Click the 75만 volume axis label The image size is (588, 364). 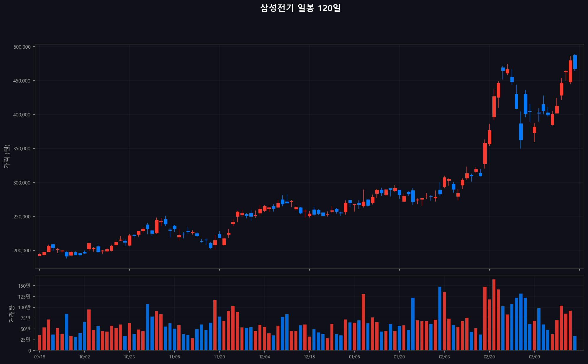click(25, 318)
